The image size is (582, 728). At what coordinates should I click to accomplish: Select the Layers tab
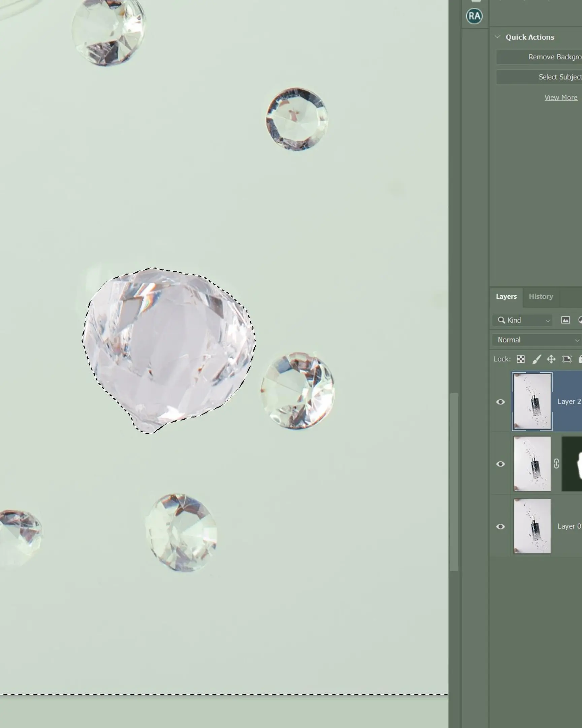(x=506, y=297)
